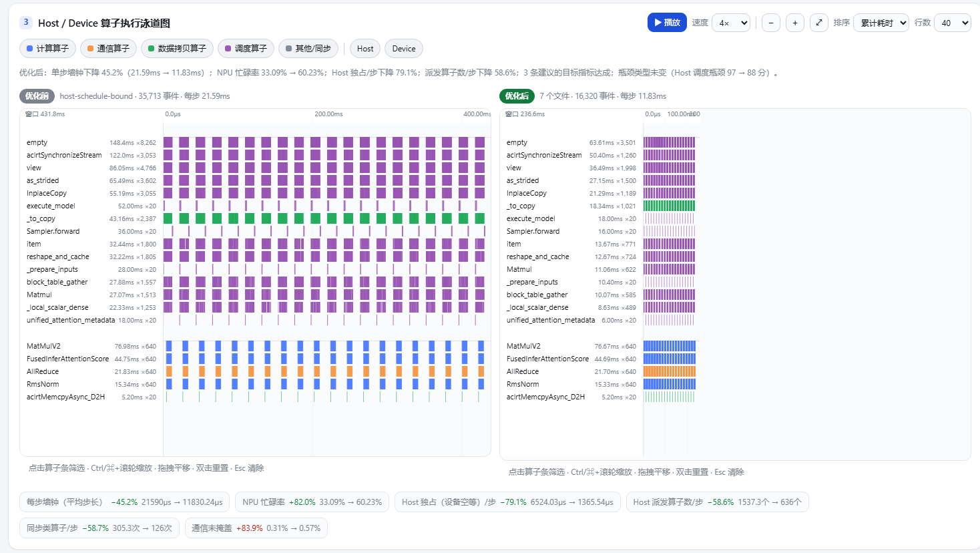
Task: Select reshape_and_cache row in the 优化后 panel
Action: coord(601,256)
